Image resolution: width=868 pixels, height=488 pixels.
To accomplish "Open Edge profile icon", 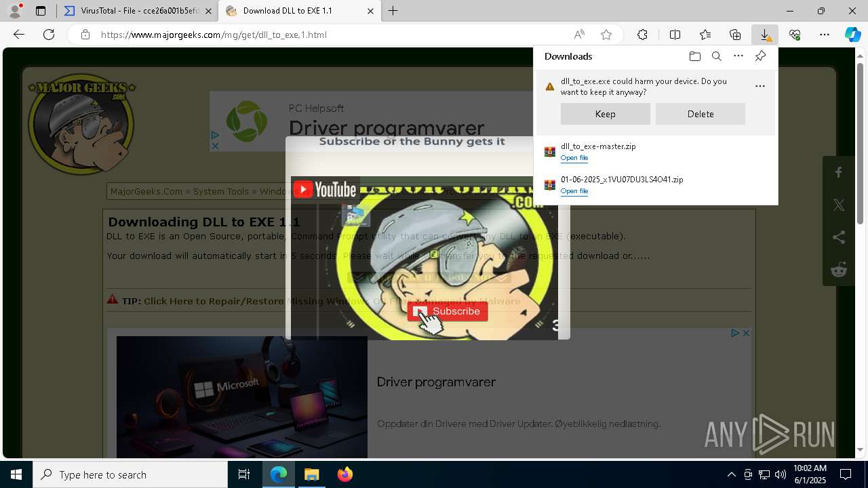I will tap(15, 11).
